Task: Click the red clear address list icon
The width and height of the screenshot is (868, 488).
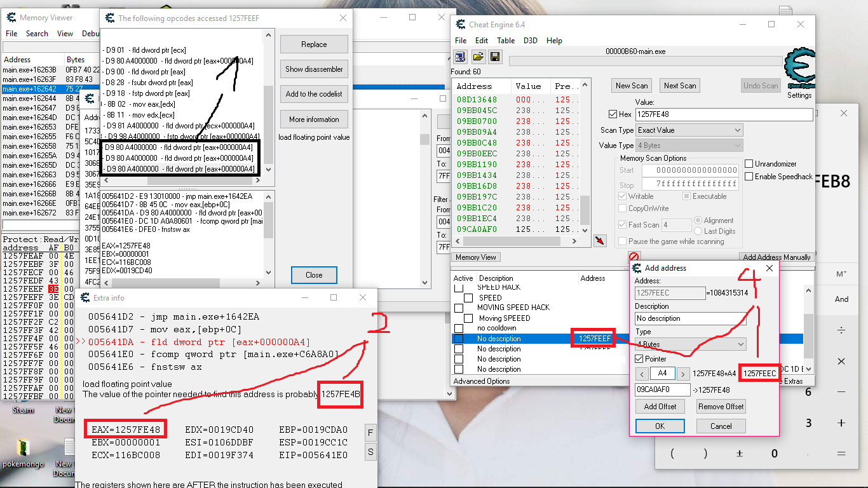Action: pos(634,257)
